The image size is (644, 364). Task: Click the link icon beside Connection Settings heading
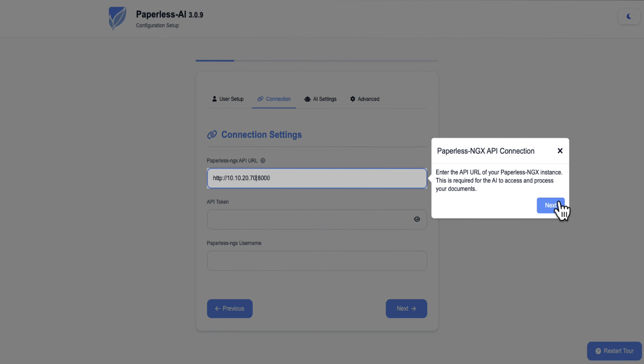click(x=212, y=135)
